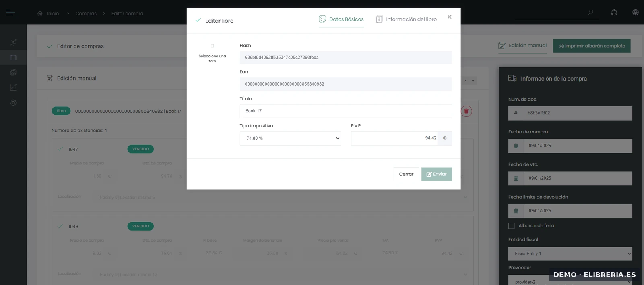Click the red trash delete icon
This screenshot has height=285, width=644.
click(466, 111)
